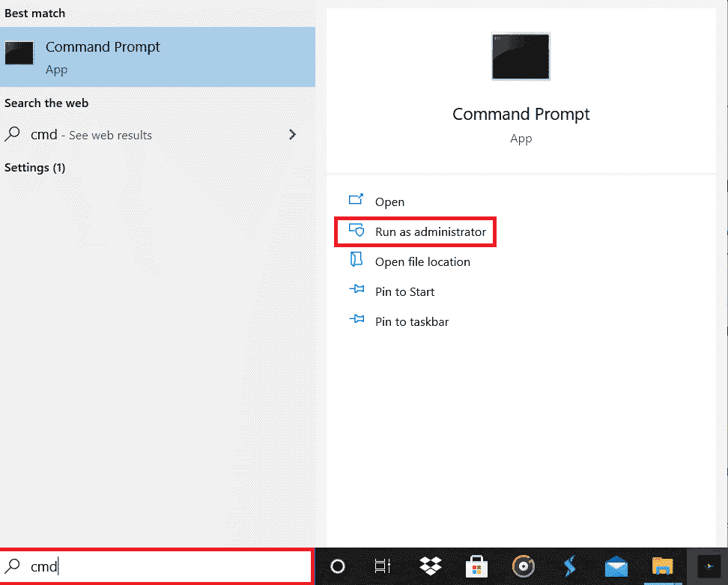Open Mail app from the taskbar
This screenshot has height=585, width=728.
click(616, 566)
